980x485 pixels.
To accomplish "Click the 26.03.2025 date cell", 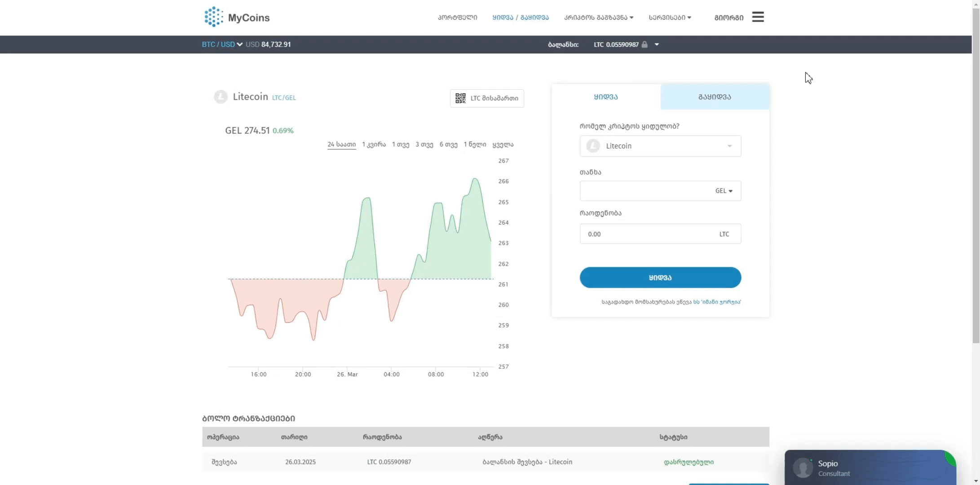I will pyautogui.click(x=300, y=462).
